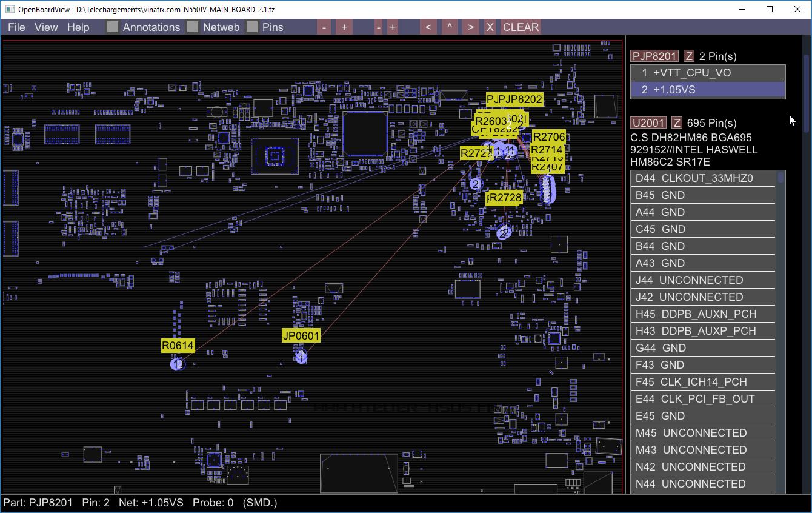Toggle the Netweb checkbox
The image size is (812, 513).
[193, 27]
